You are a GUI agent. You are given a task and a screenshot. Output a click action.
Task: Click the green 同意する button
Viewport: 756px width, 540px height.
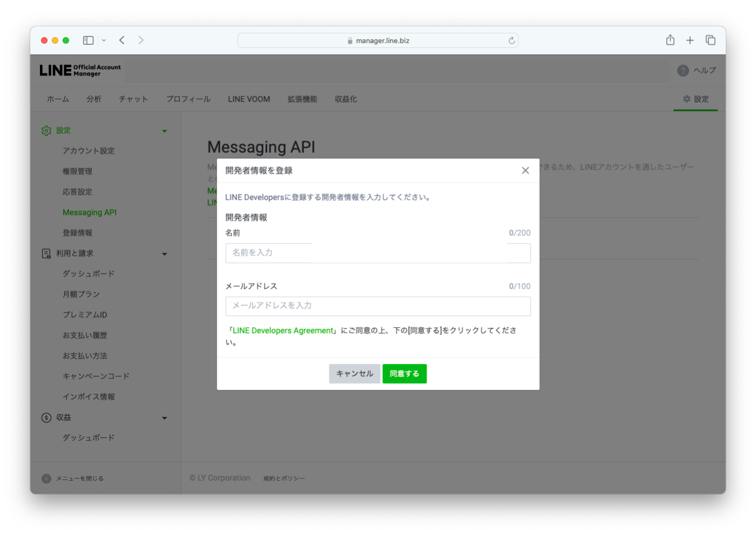pyautogui.click(x=404, y=374)
